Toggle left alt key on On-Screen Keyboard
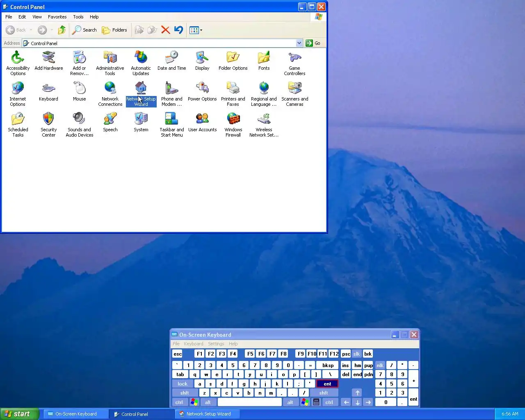 pyautogui.click(x=208, y=402)
